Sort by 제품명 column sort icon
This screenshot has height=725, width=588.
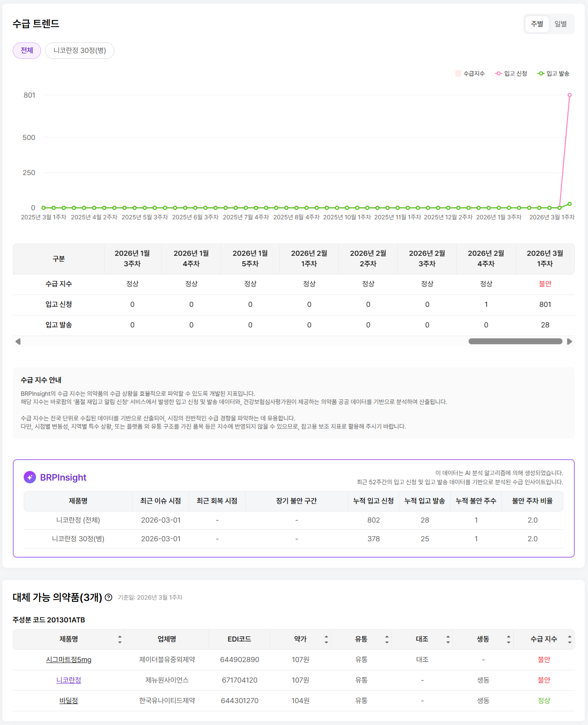120,639
